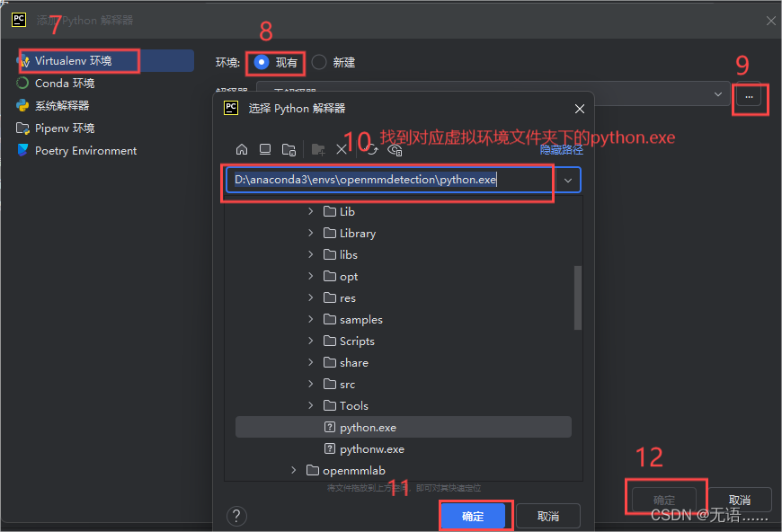Click the file tree vertical scrollbar
Image resolution: width=782 pixels, height=532 pixels.
pyautogui.click(x=578, y=297)
